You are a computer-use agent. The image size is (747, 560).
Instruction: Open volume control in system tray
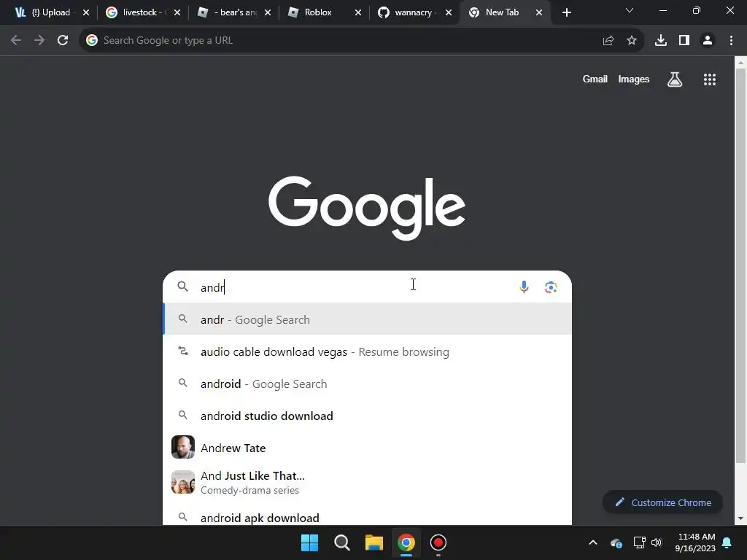(657, 542)
